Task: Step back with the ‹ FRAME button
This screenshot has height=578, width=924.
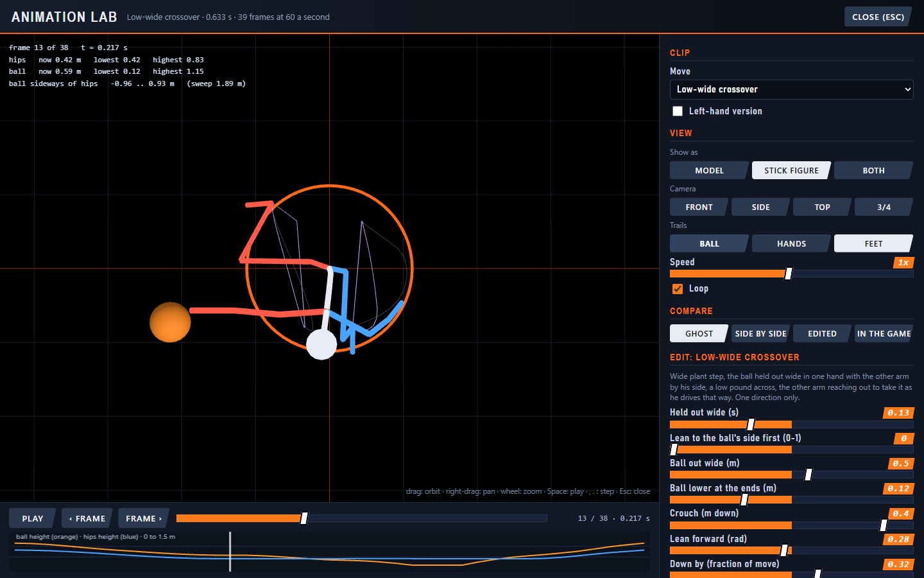Action: (87, 518)
